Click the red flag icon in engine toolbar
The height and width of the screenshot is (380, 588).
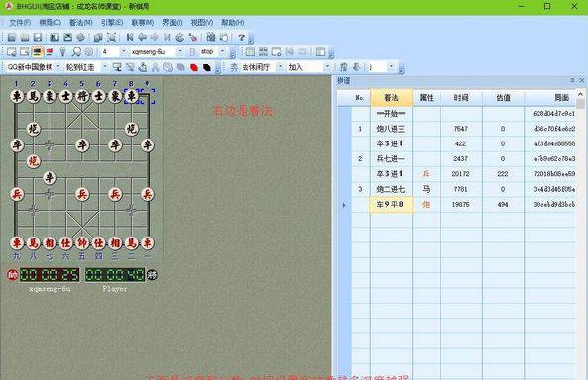point(49,52)
